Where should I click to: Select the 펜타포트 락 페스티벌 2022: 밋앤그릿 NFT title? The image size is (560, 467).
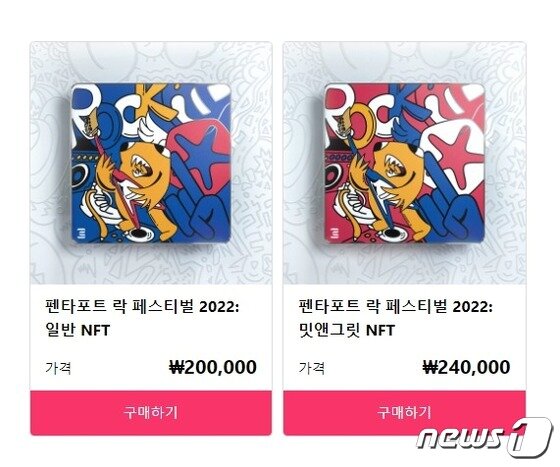(x=396, y=318)
